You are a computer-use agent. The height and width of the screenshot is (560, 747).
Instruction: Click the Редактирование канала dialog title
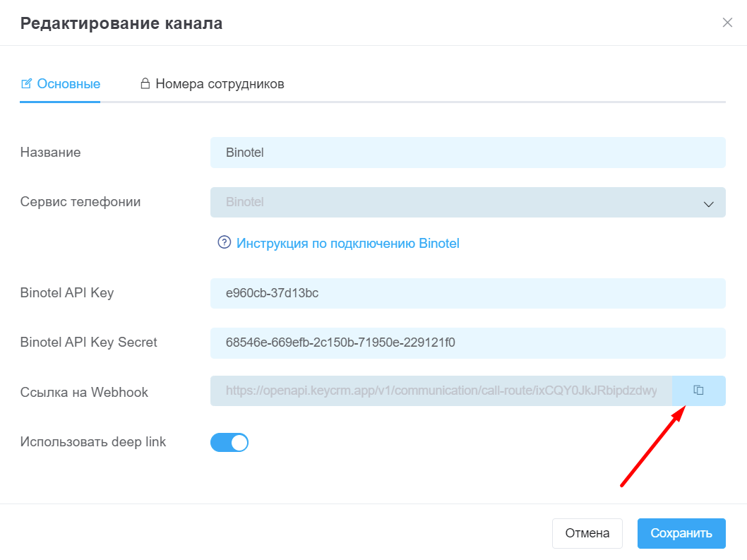[x=121, y=23]
